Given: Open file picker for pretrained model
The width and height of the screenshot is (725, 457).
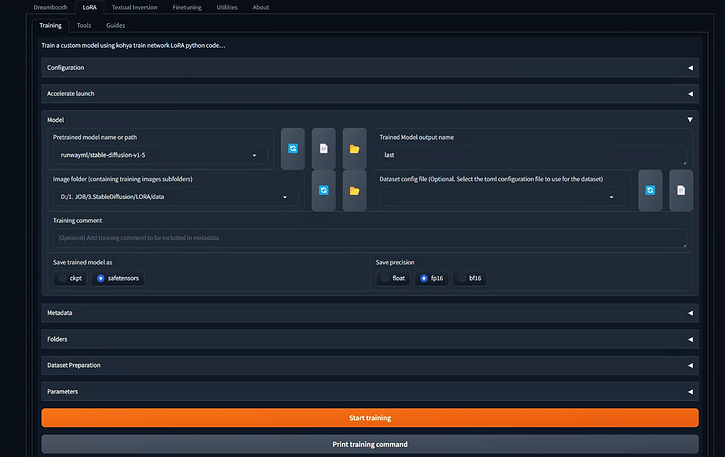Looking at the screenshot, I should tap(324, 148).
